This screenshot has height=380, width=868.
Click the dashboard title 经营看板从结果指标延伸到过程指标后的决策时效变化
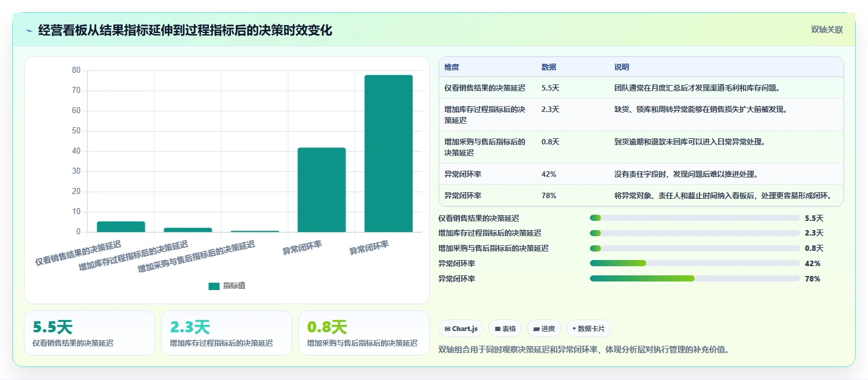point(185,30)
